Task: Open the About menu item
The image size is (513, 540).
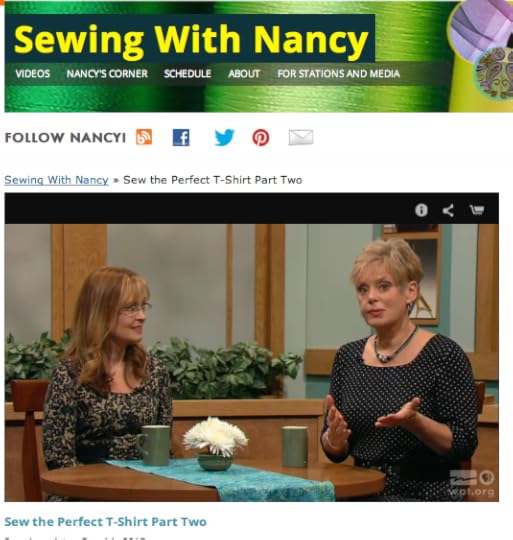Action: [x=244, y=74]
